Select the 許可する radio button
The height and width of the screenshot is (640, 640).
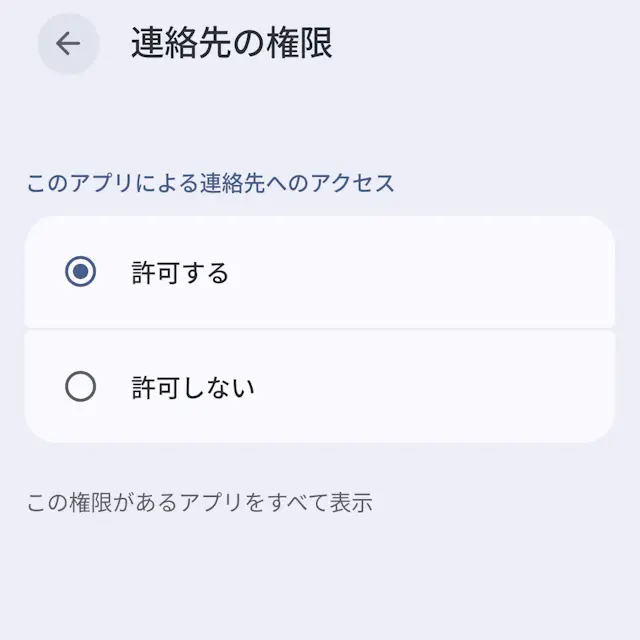click(80, 272)
